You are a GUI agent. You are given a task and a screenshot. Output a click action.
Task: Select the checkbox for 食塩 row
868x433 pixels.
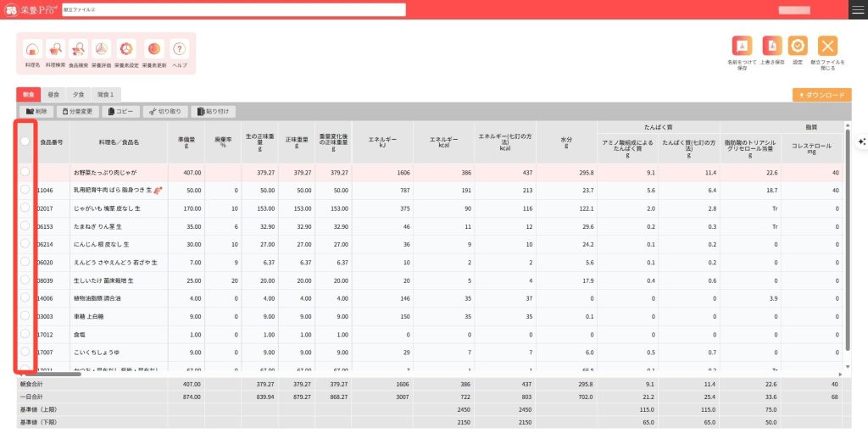(x=25, y=333)
